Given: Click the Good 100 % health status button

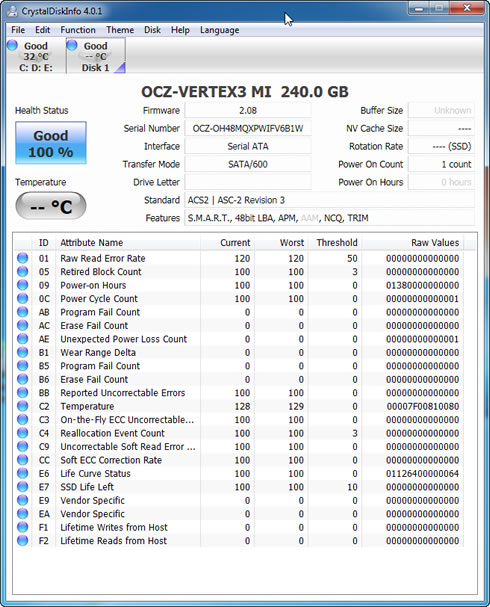Looking at the screenshot, I should tap(51, 143).
